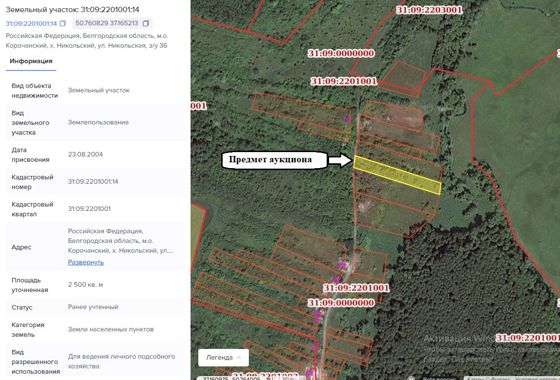Click the Статус row label
This screenshot has height=380, width=560.
point(22,308)
